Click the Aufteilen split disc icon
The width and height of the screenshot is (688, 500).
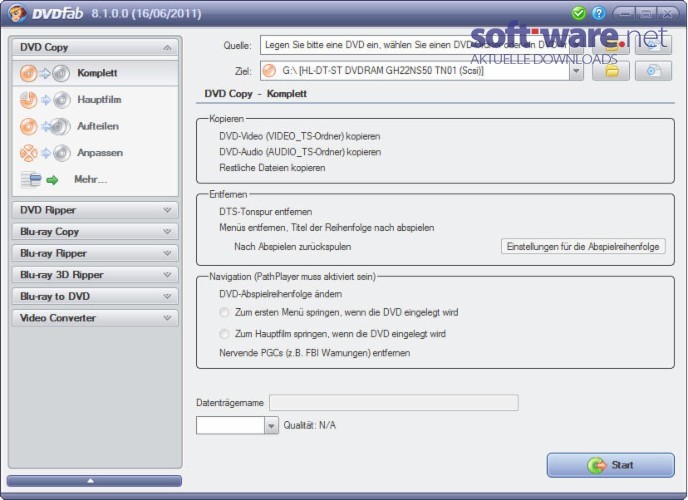45,127
